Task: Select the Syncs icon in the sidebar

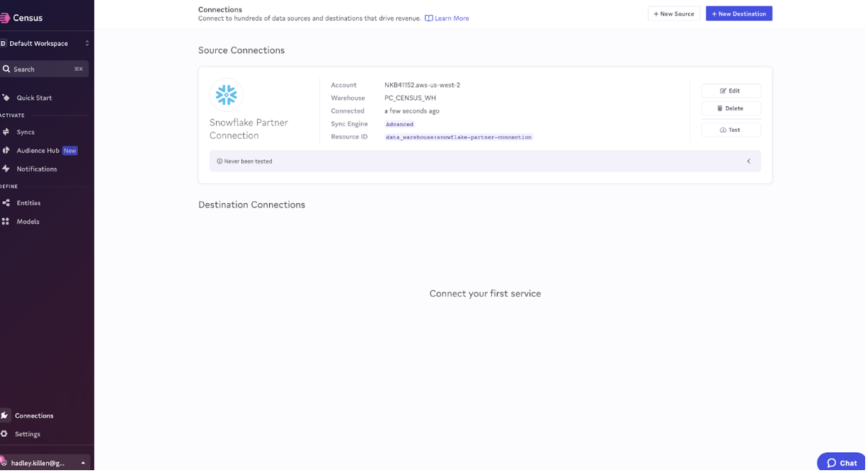Action: tap(7, 132)
